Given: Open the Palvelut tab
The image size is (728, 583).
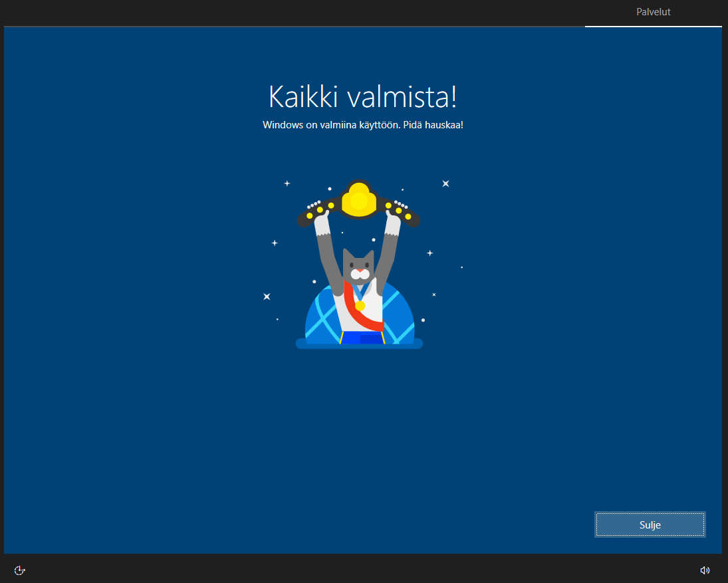Looking at the screenshot, I should [x=653, y=13].
